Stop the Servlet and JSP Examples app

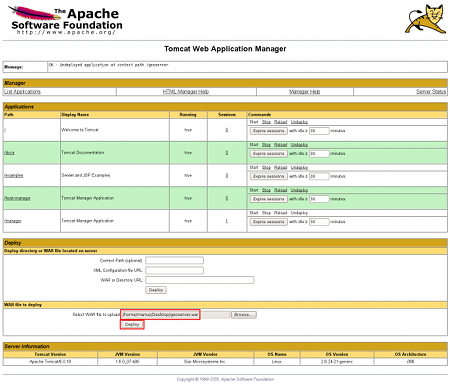pyautogui.click(x=266, y=167)
